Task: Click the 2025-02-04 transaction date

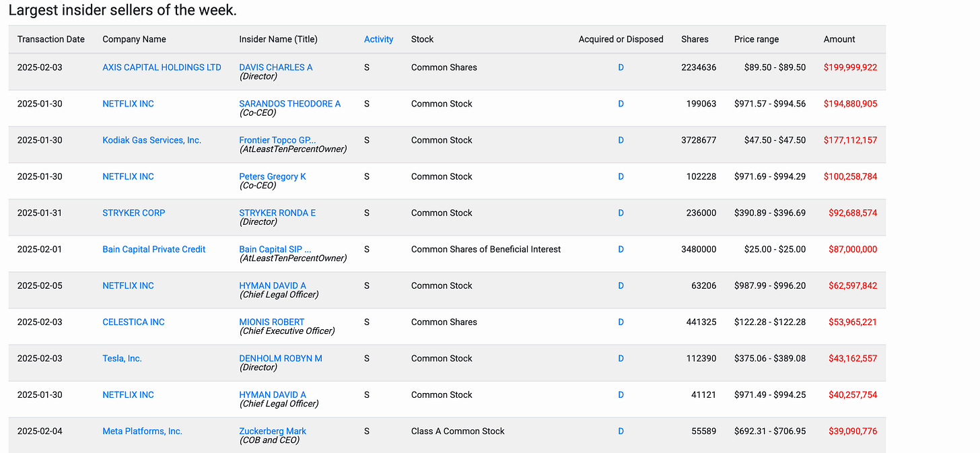Action: (40, 431)
